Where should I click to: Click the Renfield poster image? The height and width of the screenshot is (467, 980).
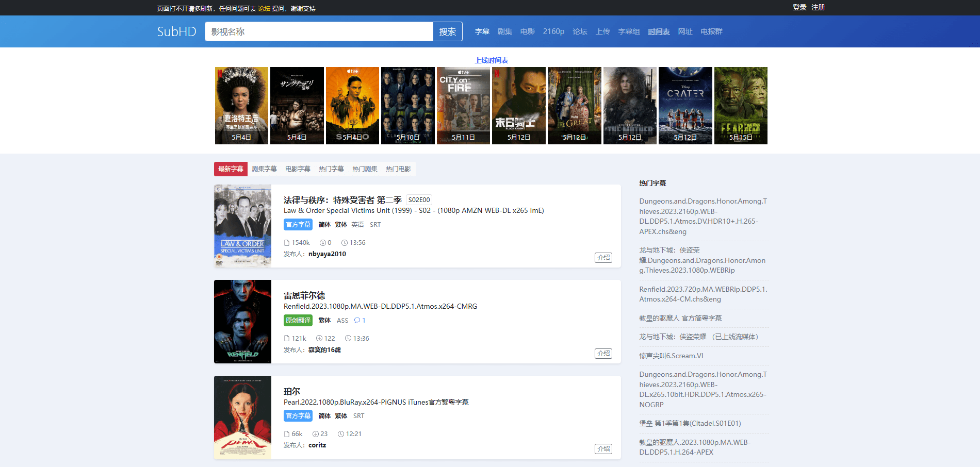click(x=242, y=322)
